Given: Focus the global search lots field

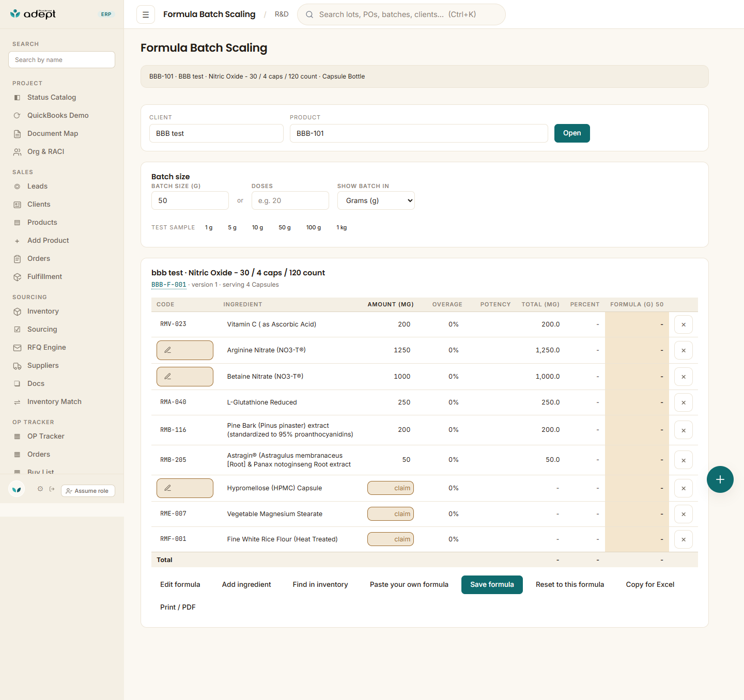Looking at the screenshot, I should pos(401,14).
